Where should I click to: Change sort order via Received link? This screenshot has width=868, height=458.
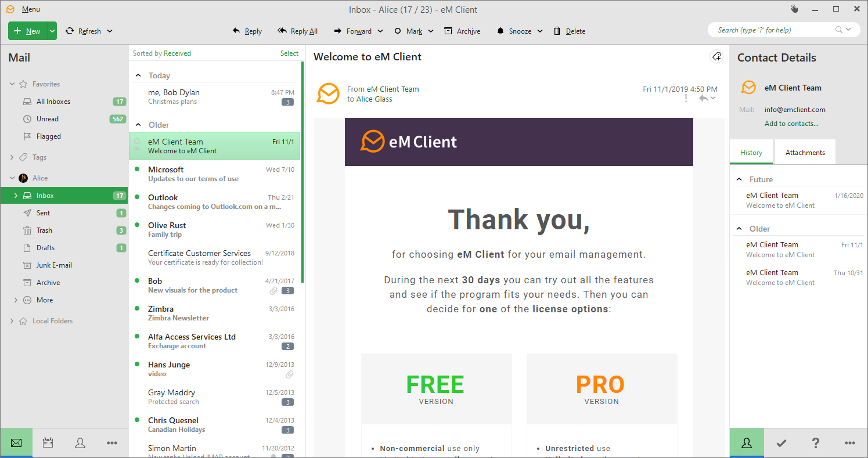tap(177, 53)
